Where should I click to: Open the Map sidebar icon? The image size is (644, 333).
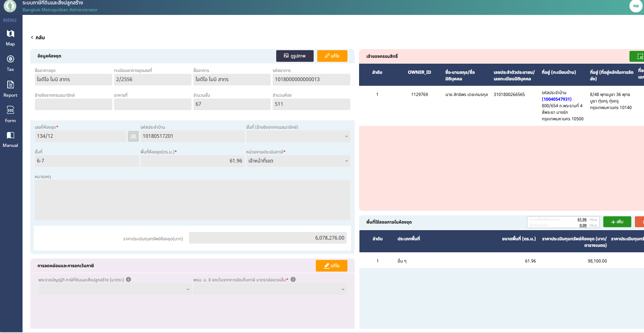point(11,34)
